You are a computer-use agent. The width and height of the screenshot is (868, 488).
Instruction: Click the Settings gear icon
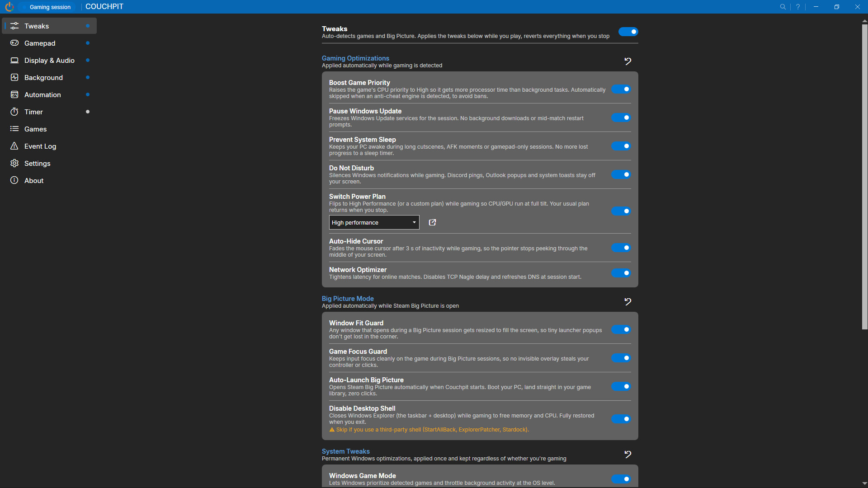[14, 163]
